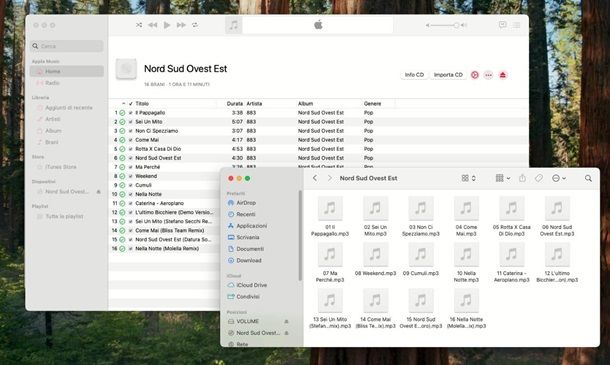
Task: Toggle repeat mode in Music
Action: [x=195, y=25]
